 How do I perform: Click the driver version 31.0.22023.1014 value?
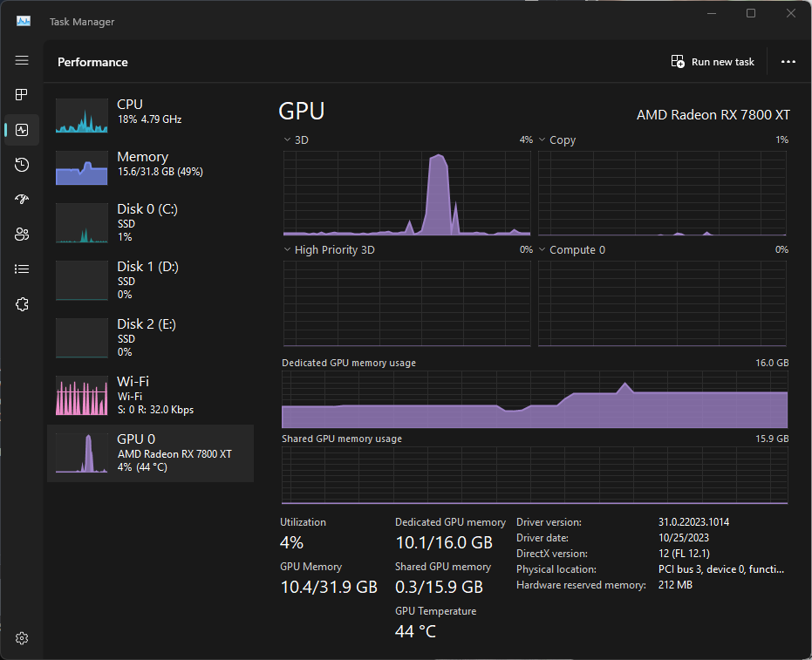point(693,521)
